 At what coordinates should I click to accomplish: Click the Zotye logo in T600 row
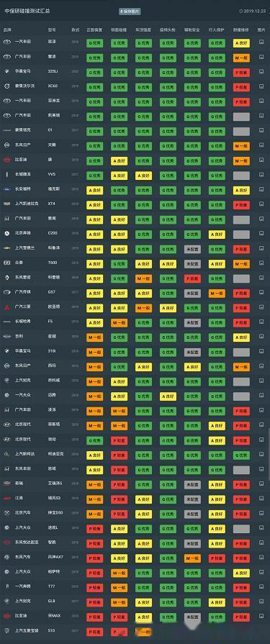pos(6,263)
